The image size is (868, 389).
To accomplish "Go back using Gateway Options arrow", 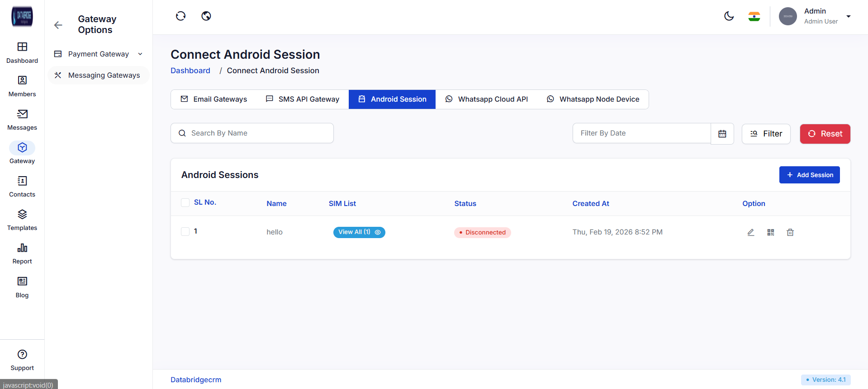I will (x=58, y=25).
